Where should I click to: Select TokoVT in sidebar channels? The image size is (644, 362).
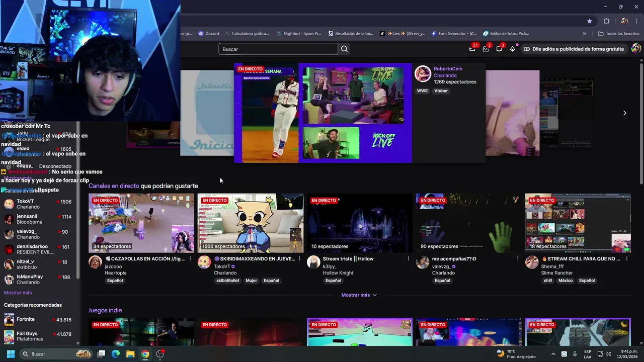point(38,204)
